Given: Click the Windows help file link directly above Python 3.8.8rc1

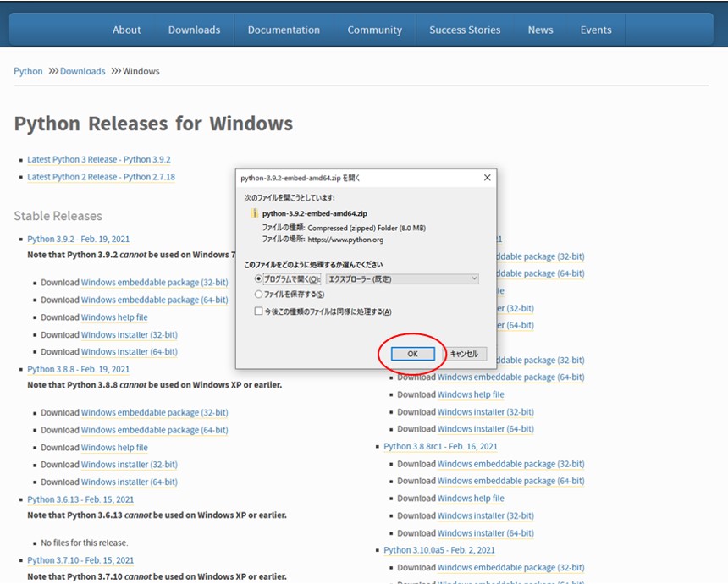Looking at the screenshot, I should point(471,394).
